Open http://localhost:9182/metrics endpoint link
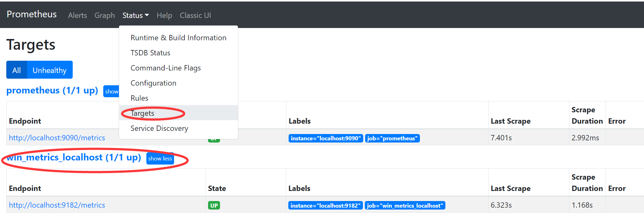 (57, 205)
